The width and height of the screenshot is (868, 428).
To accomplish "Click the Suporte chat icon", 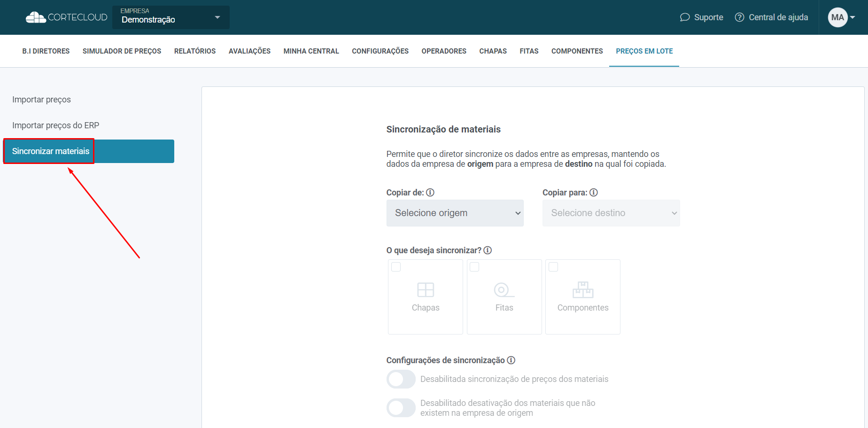I will click(x=684, y=17).
